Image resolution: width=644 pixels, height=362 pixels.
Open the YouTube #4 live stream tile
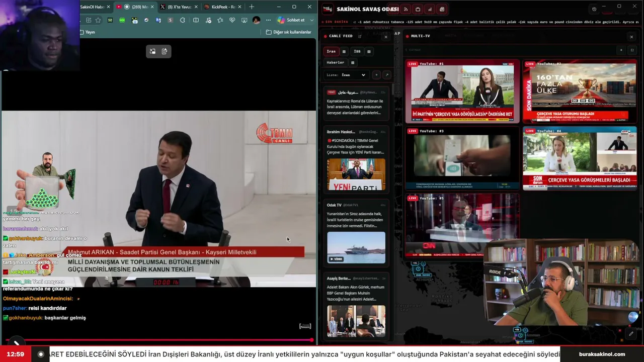tap(580, 158)
